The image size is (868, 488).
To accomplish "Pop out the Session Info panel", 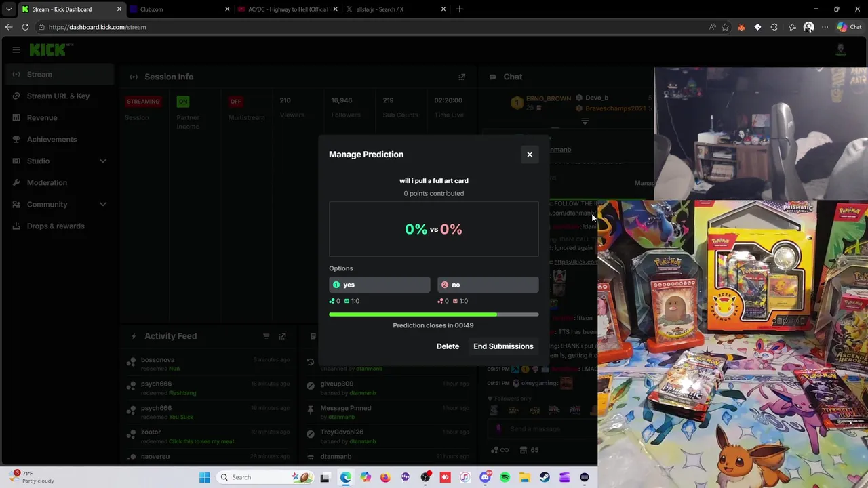I will [462, 77].
